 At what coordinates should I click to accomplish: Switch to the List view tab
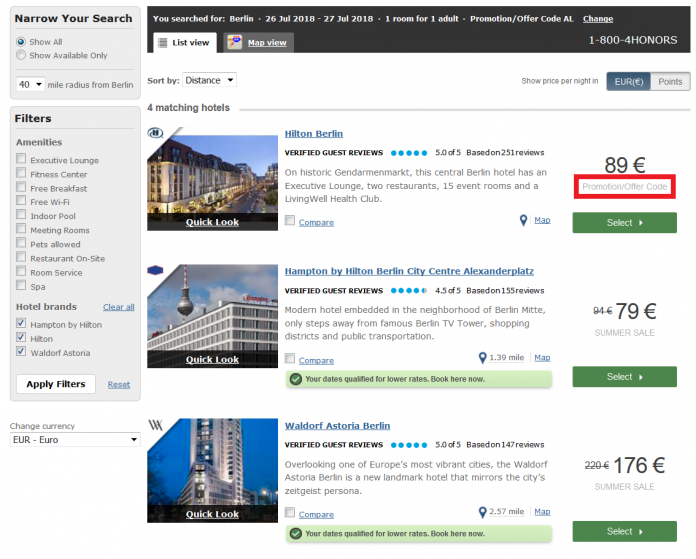[x=185, y=43]
